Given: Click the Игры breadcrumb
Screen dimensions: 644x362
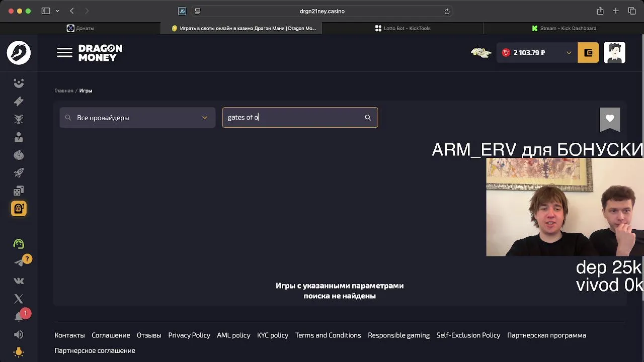Looking at the screenshot, I should [86, 90].
